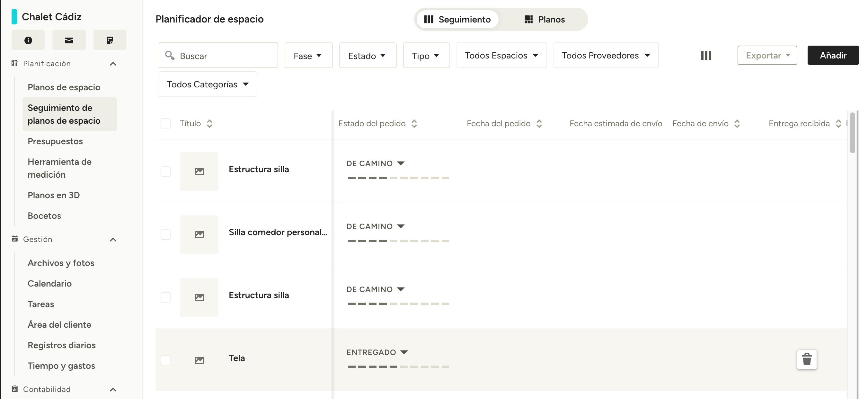Check the Silla comedor personal row checkbox
This screenshot has width=868, height=399.
(x=165, y=234)
